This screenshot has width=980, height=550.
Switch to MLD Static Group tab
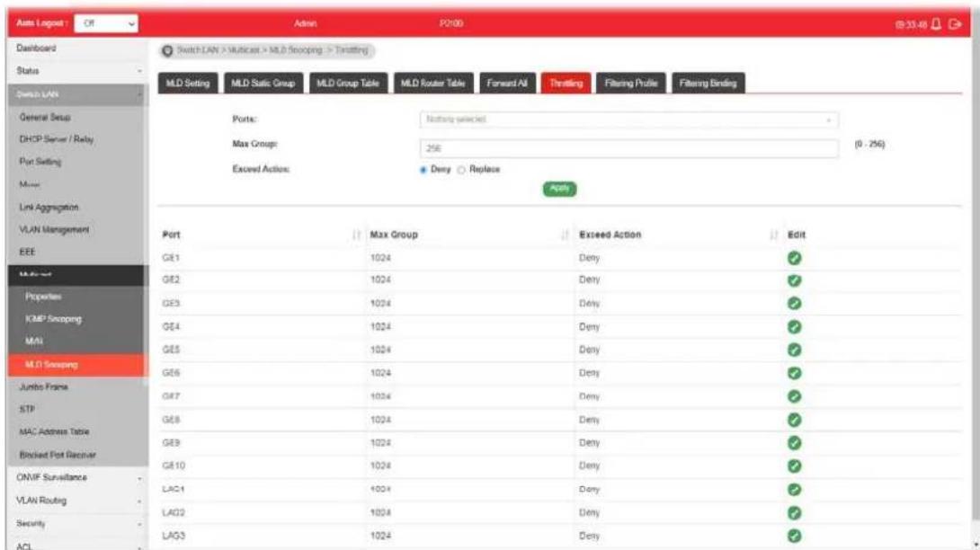(263, 83)
